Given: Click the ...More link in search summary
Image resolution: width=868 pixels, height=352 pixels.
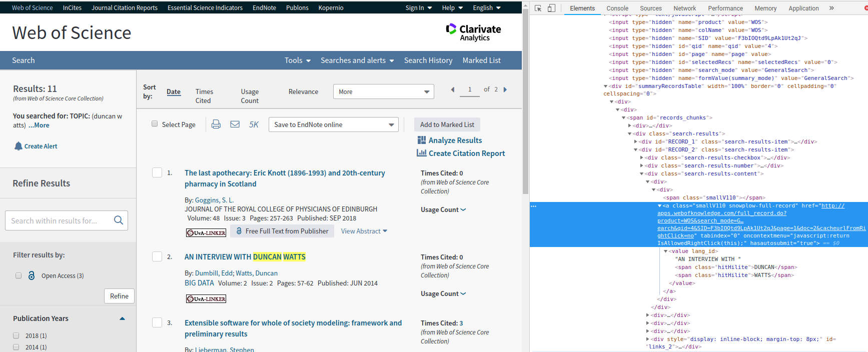Looking at the screenshot, I should pos(39,125).
